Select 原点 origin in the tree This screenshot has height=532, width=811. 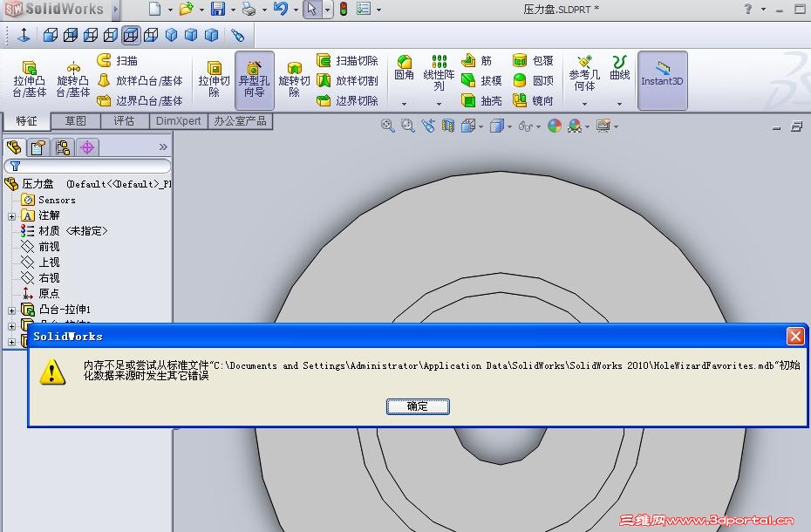40,293
